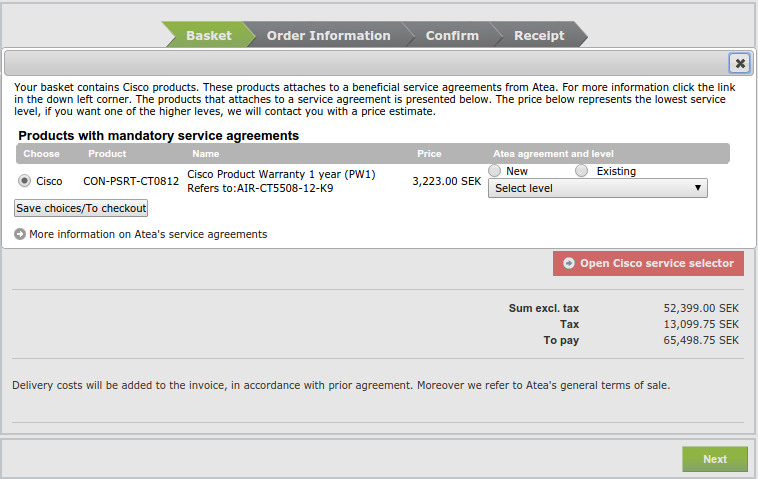This screenshot has width=758, height=479.
Task: Click the Price column header
Action: click(x=429, y=154)
